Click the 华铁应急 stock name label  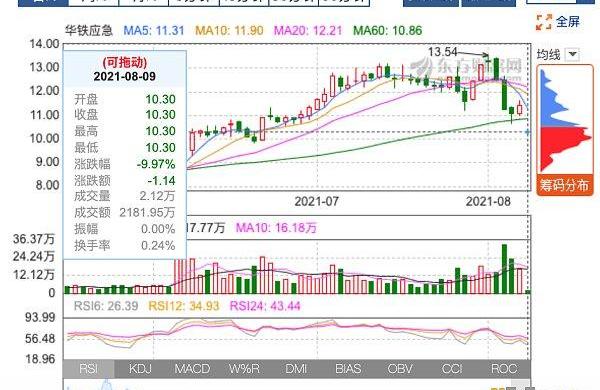(89, 30)
